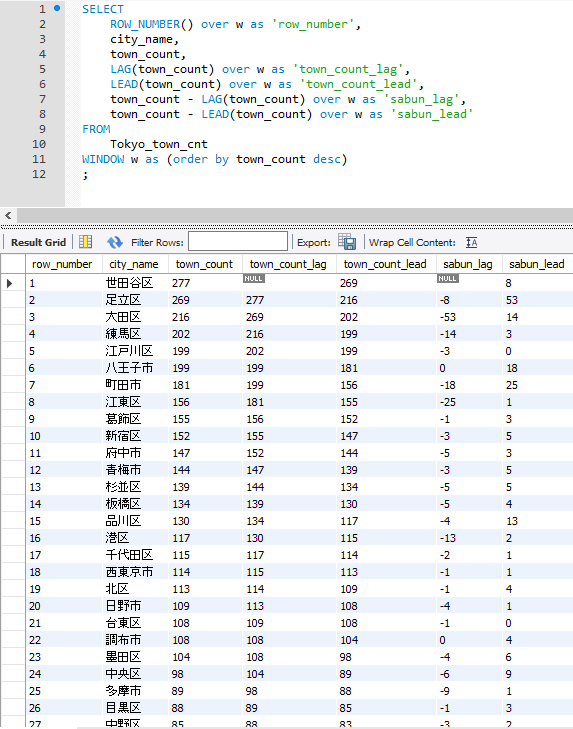Sort by the city_name column header
The height and width of the screenshot is (729, 573).
[135, 264]
